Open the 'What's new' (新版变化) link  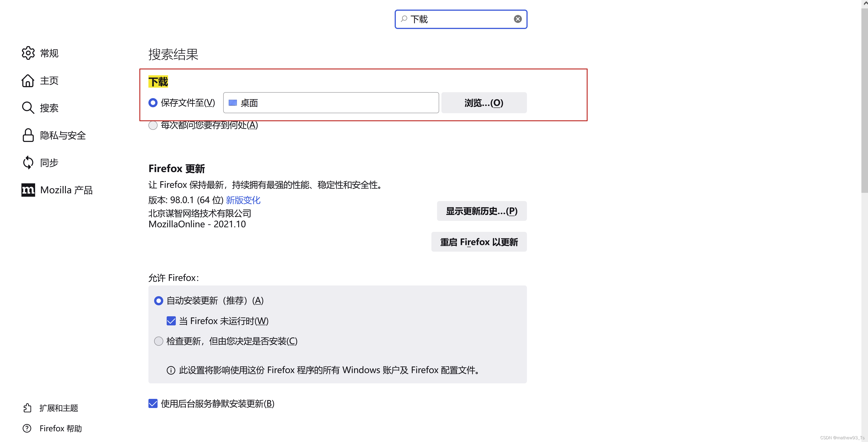243,200
